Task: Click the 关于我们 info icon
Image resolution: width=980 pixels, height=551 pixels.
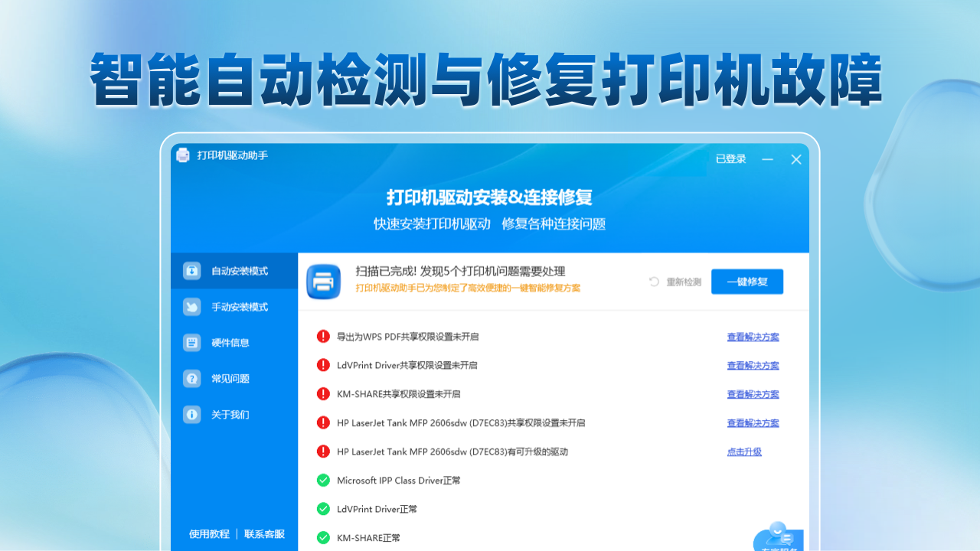Action: tap(191, 415)
